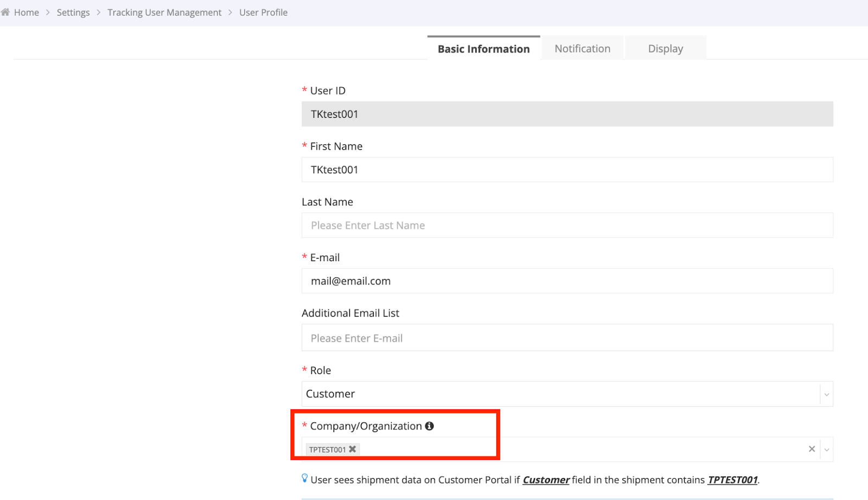Go Home using the breadcrumb text

pos(26,12)
